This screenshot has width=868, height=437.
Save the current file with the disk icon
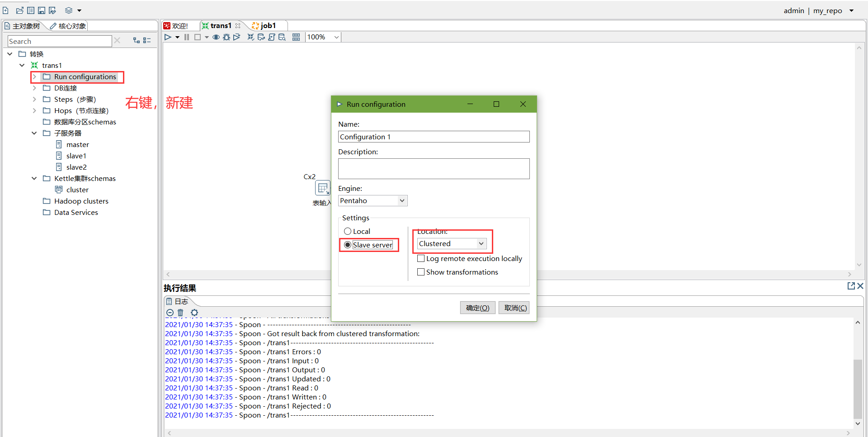pos(42,10)
